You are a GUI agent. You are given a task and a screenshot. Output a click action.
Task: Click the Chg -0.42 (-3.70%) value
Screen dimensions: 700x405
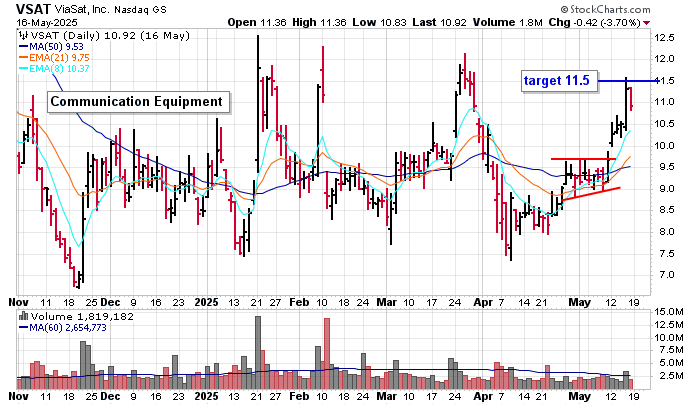595,22
